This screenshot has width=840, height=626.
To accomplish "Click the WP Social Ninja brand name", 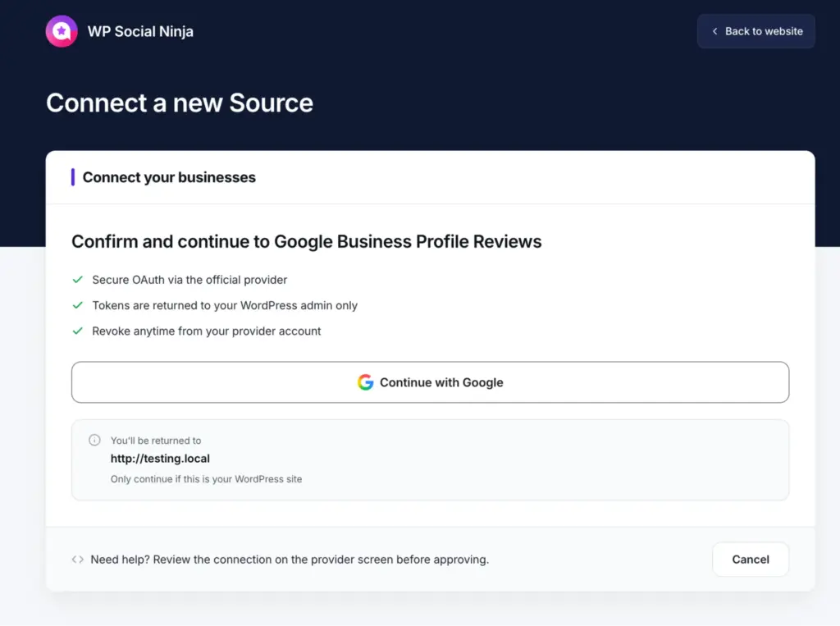I will coord(140,32).
